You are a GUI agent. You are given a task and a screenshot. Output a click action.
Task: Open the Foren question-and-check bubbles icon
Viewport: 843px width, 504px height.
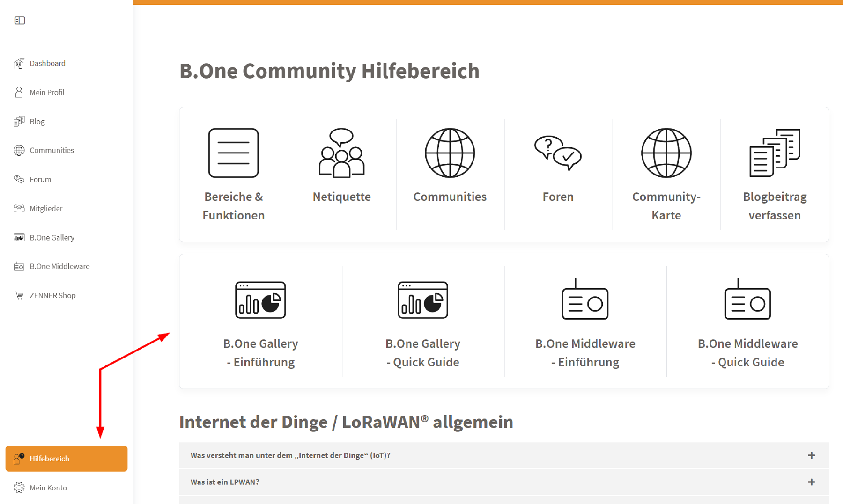[558, 153]
